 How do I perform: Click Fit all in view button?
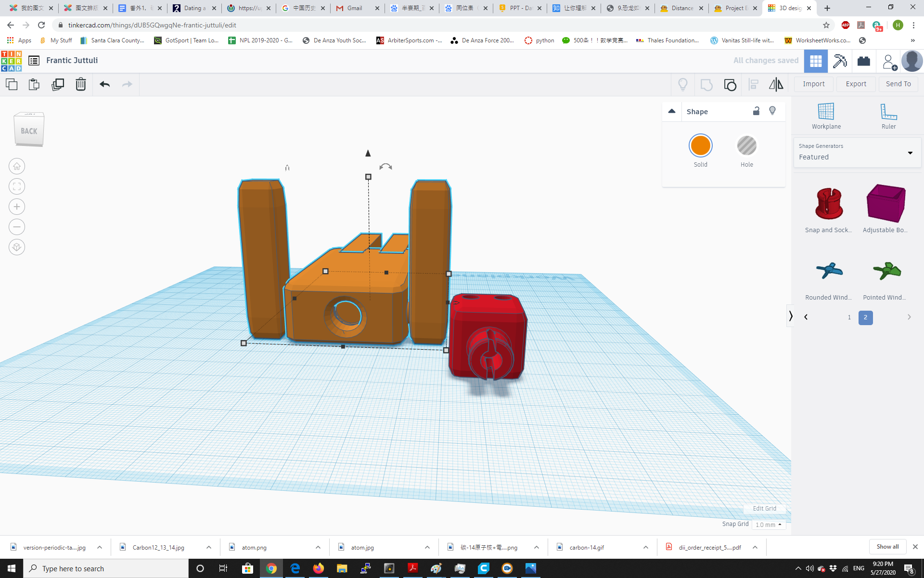coord(17,186)
